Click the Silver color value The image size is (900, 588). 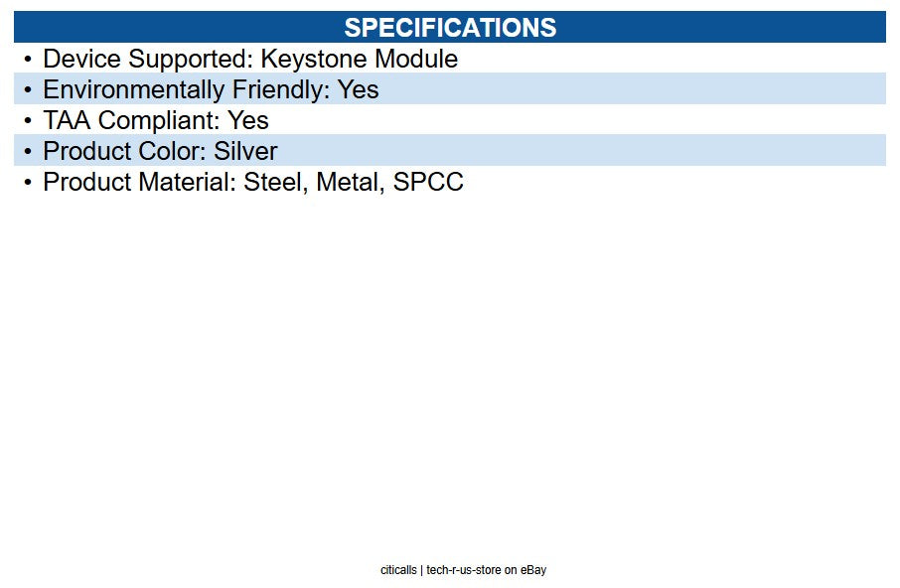click(x=245, y=151)
